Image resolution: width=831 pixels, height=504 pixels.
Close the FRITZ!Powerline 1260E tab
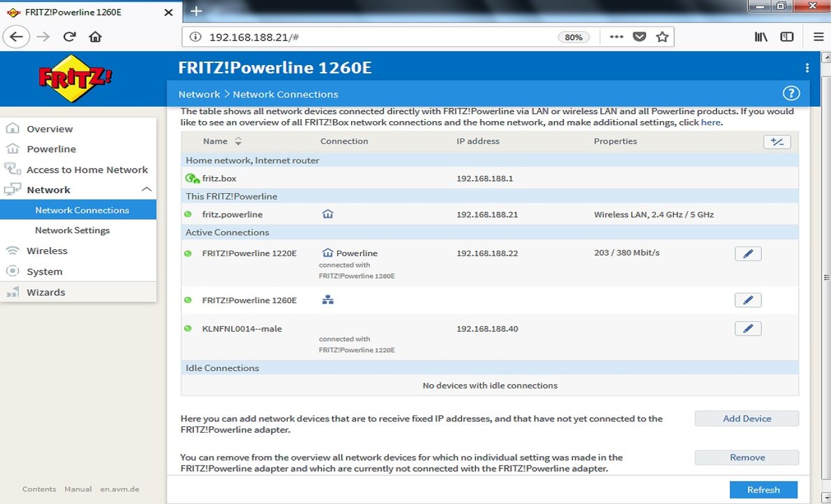169,12
